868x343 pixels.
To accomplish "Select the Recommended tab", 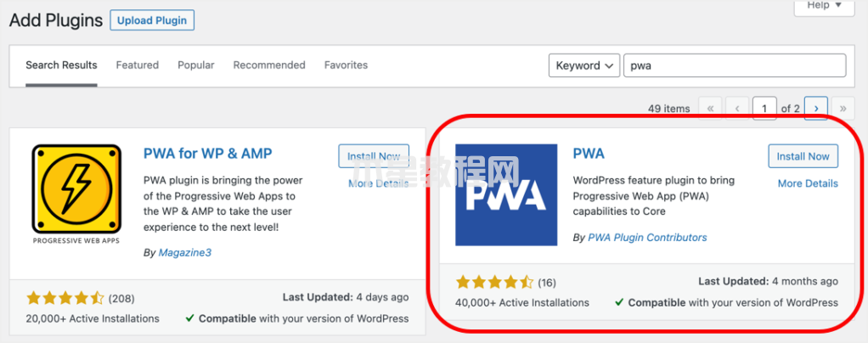I will (x=269, y=65).
